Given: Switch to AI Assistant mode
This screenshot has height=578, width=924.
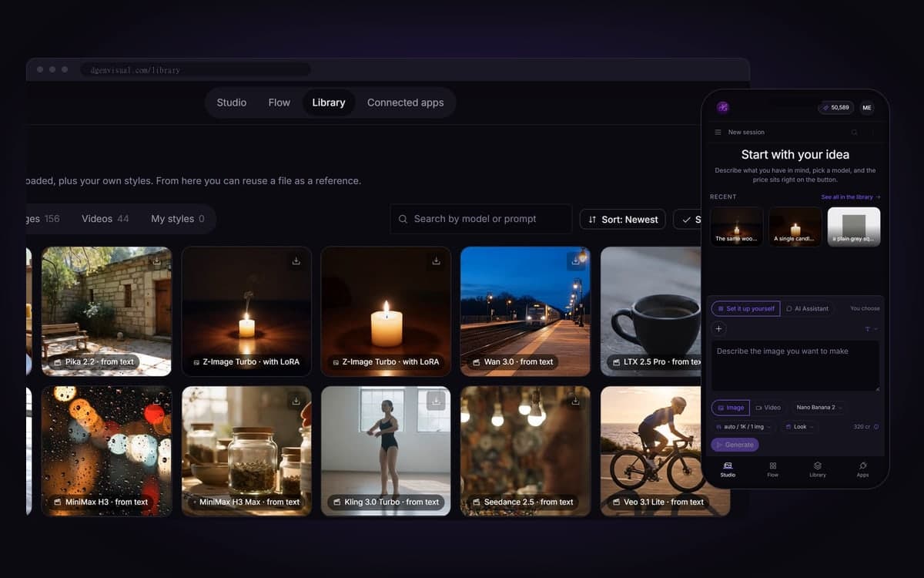Looking at the screenshot, I should coord(808,308).
